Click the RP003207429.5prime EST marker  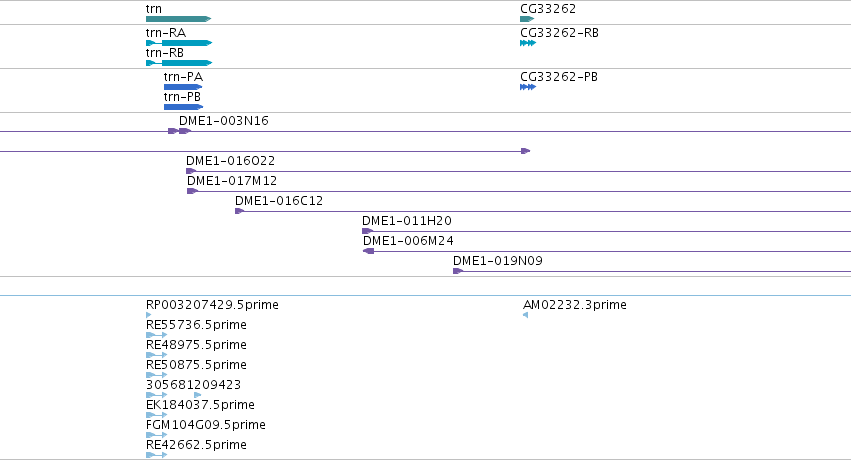click(x=149, y=315)
